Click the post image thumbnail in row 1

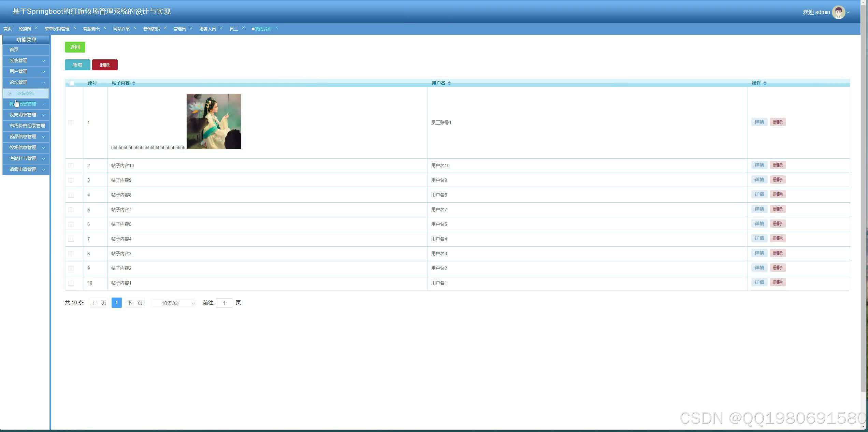pyautogui.click(x=214, y=121)
